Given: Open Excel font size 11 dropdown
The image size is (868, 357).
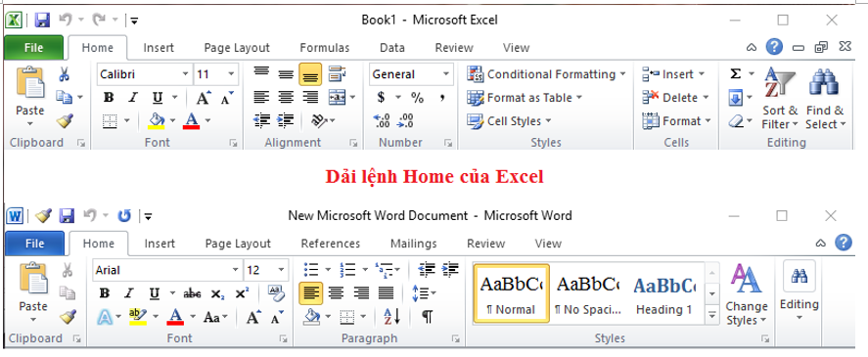Looking at the screenshot, I should (x=231, y=74).
